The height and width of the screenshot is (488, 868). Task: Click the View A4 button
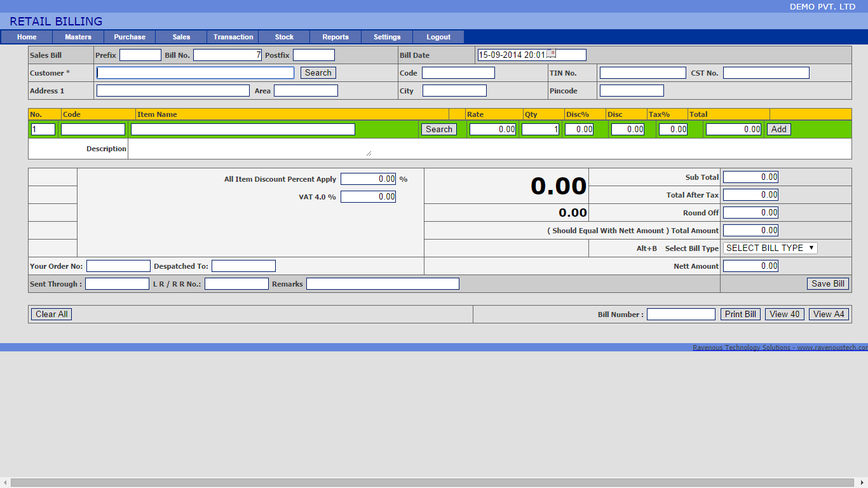click(x=829, y=314)
